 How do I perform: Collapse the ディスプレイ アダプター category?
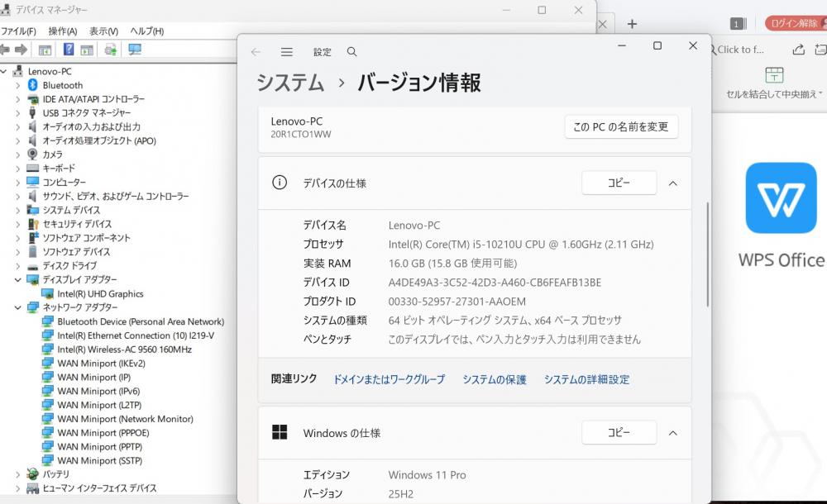(17, 280)
